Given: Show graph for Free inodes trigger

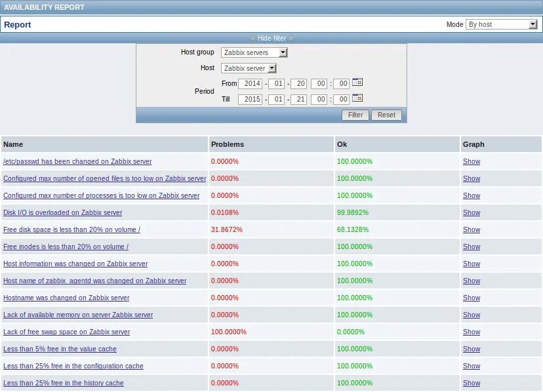Looking at the screenshot, I should [472, 246].
